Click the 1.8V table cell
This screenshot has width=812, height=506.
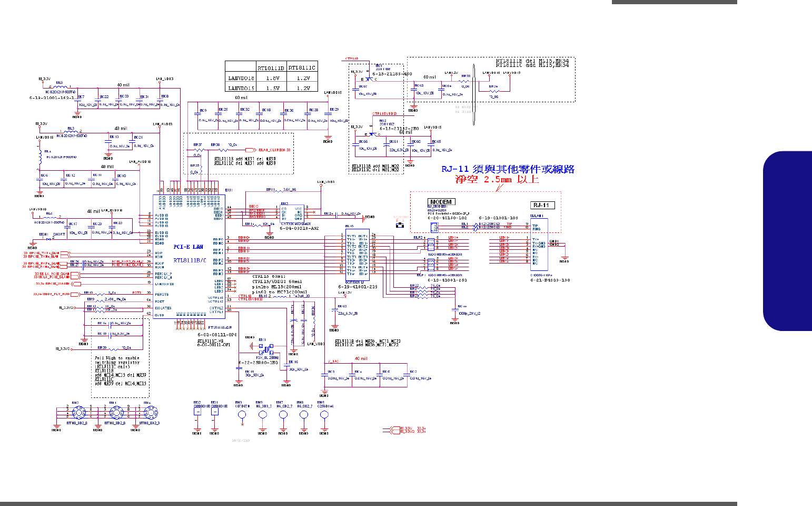pos(273,78)
